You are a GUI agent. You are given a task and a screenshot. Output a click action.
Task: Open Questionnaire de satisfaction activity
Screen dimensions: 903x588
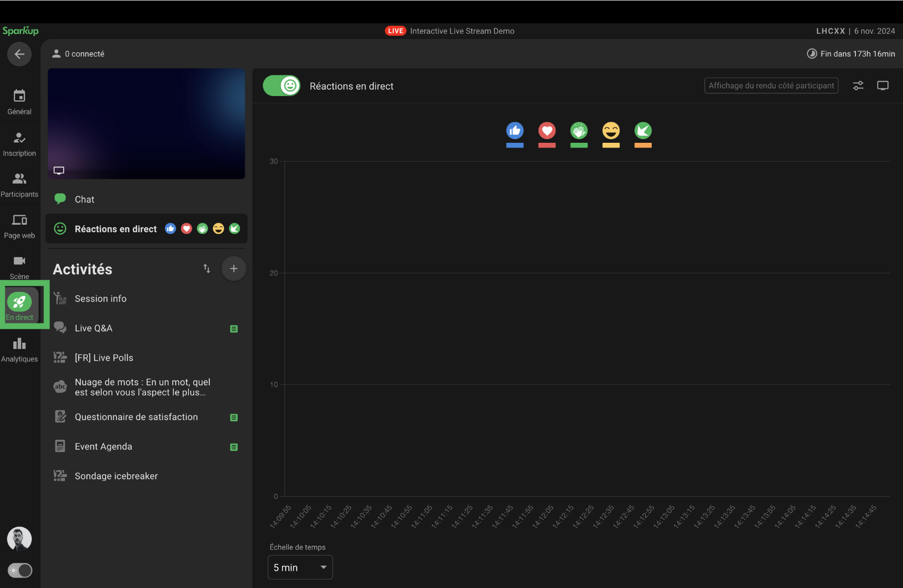click(136, 417)
